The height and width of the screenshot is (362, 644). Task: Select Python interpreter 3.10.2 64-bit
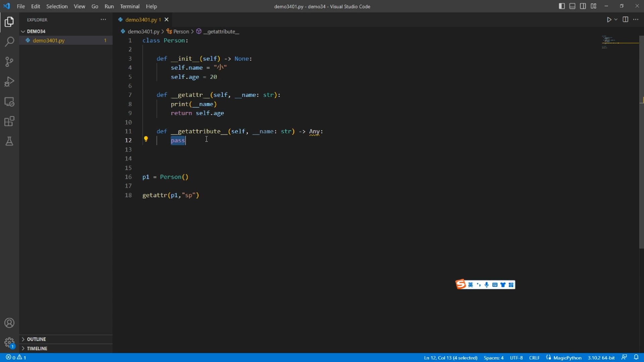[x=601, y=358]
